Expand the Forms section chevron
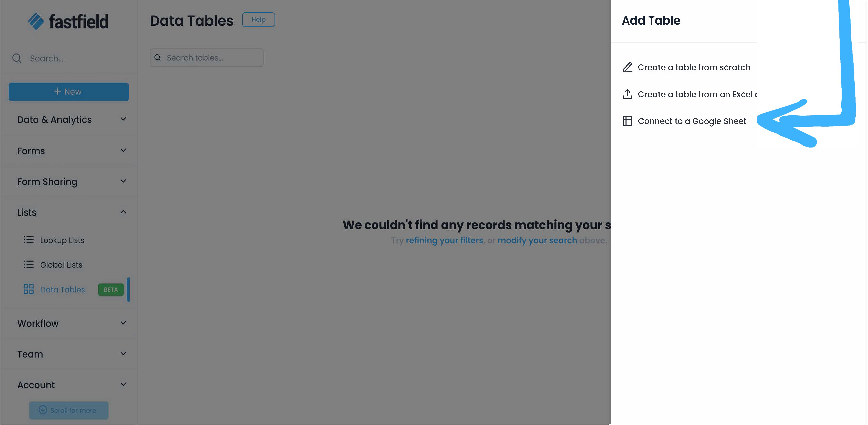 pos(123,150)
